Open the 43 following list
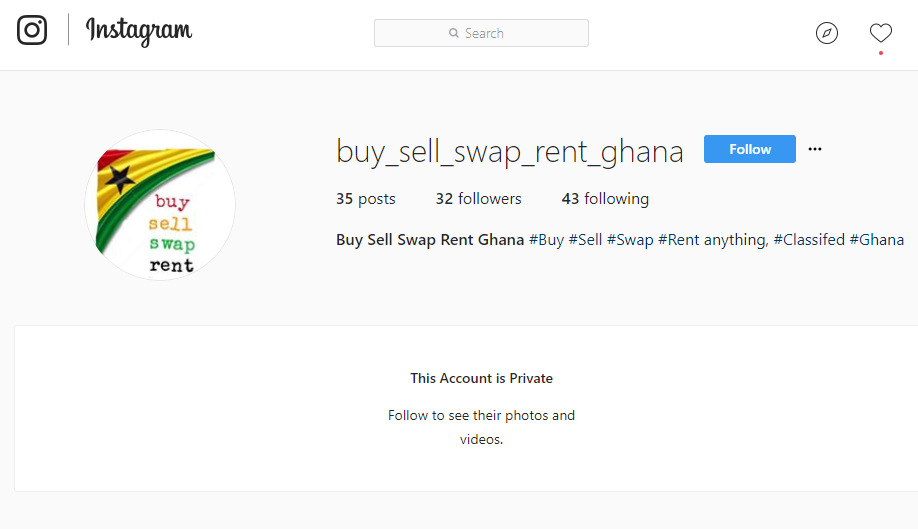This screenshot has width=918, height=529. pos(605,199)
